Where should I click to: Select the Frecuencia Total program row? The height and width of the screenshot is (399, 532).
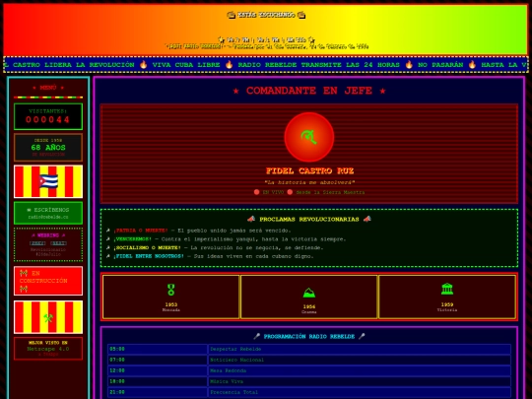(x=360, y=392)
